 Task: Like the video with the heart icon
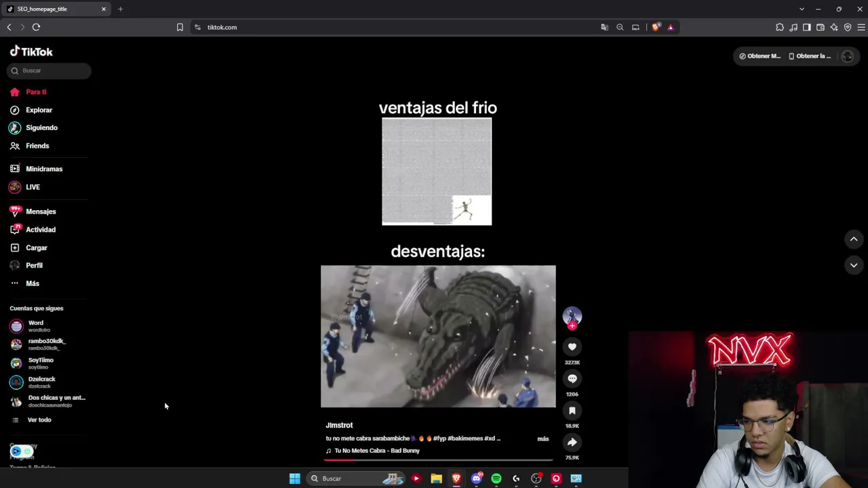[572, 347]
